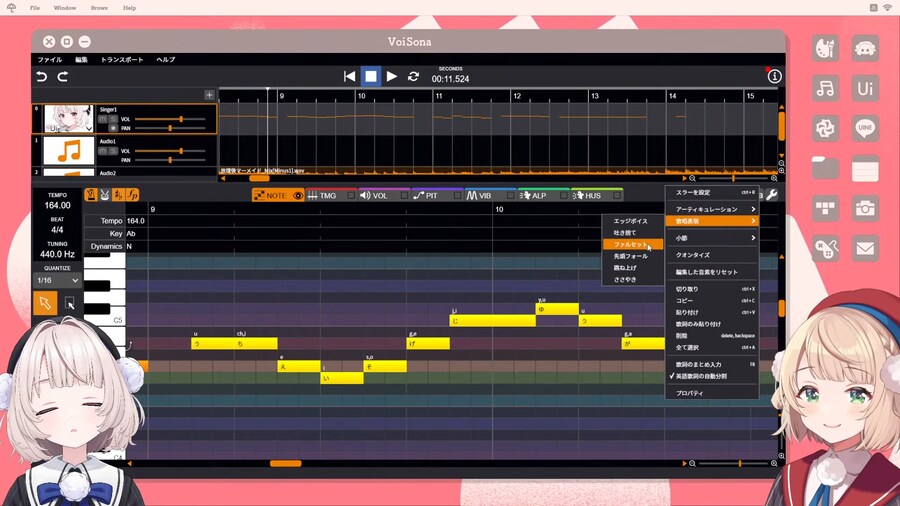The height and width of the screenshot is (506, 900).
Task: Enable the TMG checkbox
Action: click(x=351, y=196)
